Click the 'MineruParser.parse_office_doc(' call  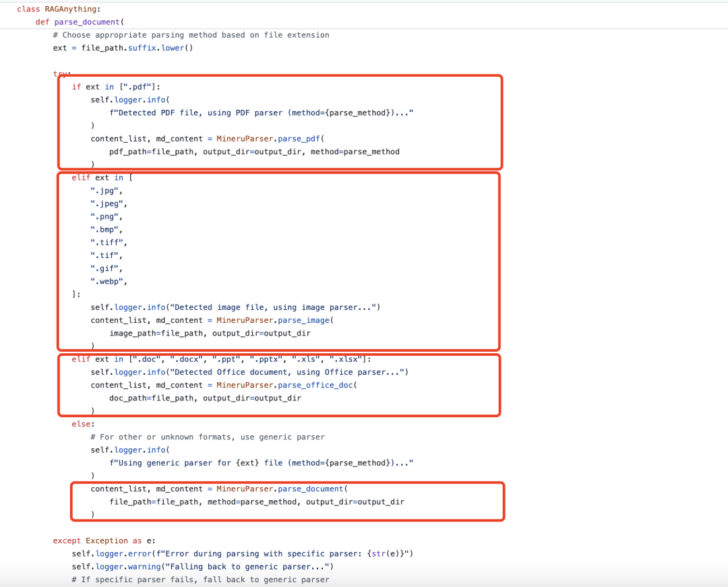[x=287, y=385]
